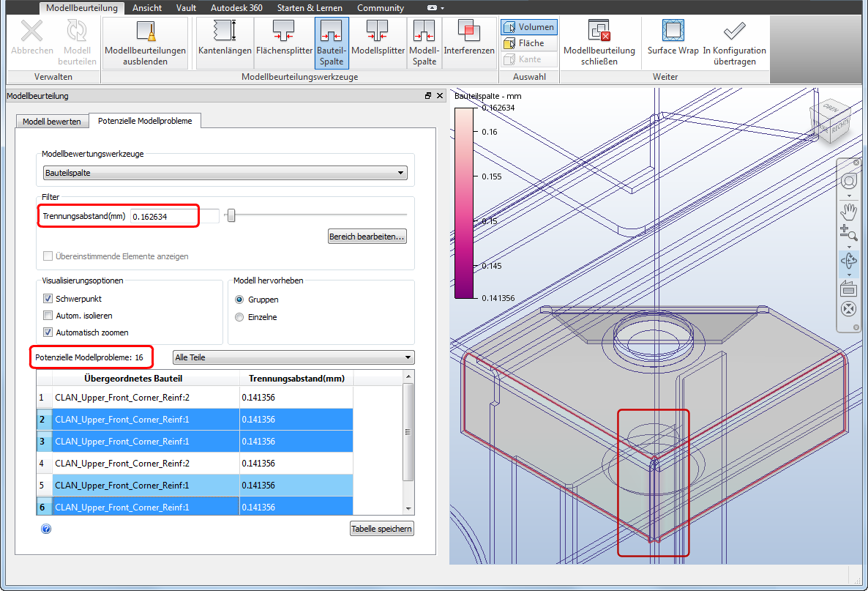The width and height of the screenshot is (868, 591).
Task: Select row 6 CLAN_Upper_Front_Corner_Reinf:1
Action: point(195,506)
